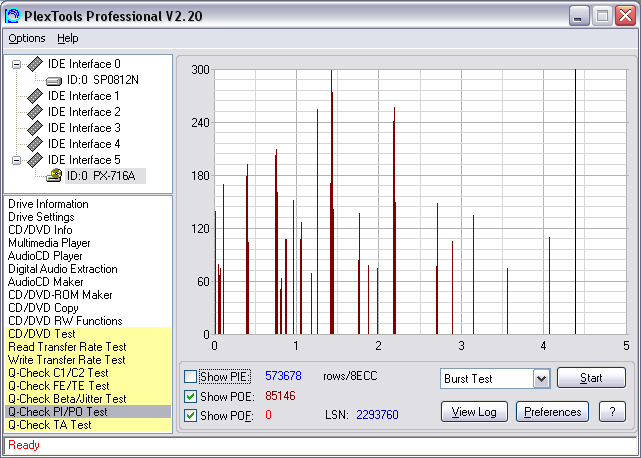641x458 pixels.
Task: Click the POE count value 85146
Action: pos(280,396)
